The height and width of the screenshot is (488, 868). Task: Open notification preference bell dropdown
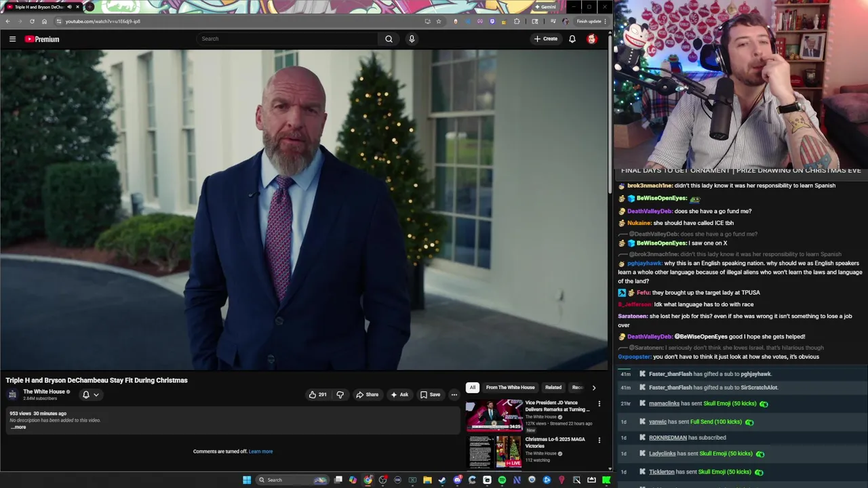coord(90,394)
